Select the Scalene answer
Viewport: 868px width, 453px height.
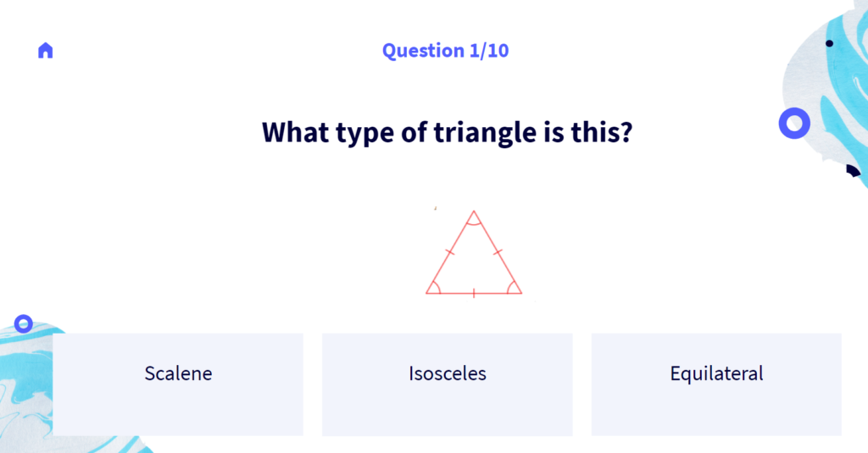178,384
